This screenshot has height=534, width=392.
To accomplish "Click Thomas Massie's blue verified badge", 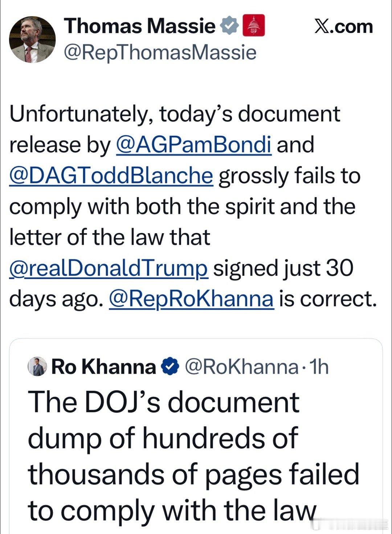I will coord(229,26).
